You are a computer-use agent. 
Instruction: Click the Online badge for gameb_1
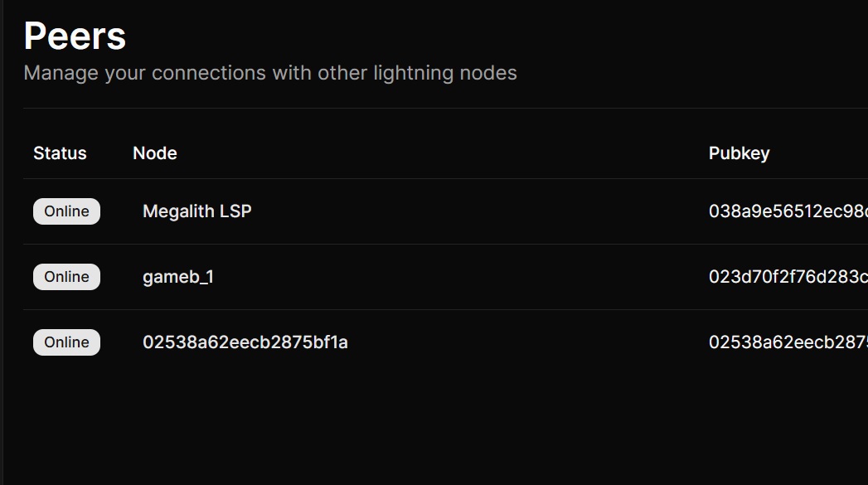point(66,277)
